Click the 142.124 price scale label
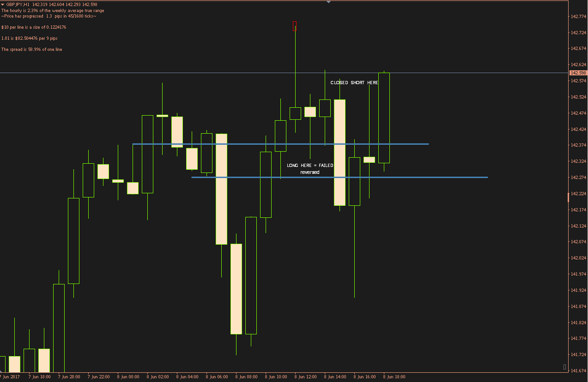This screenshot has width=588, height=382. (578, 226)
